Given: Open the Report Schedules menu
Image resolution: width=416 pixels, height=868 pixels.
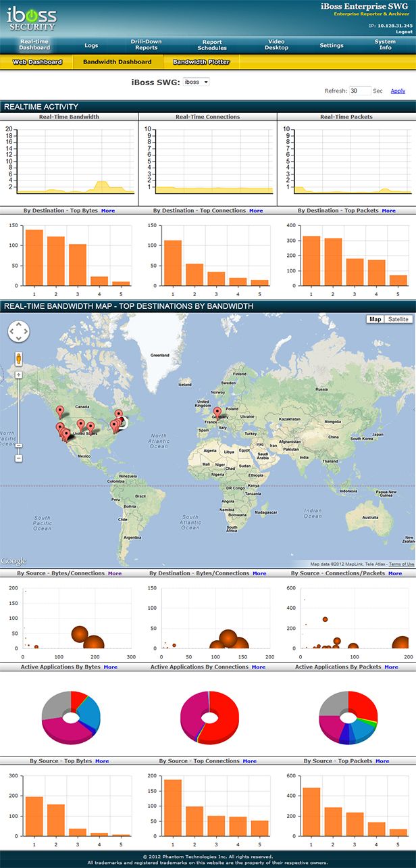Looking at the screenshot, I should (212, 45).
